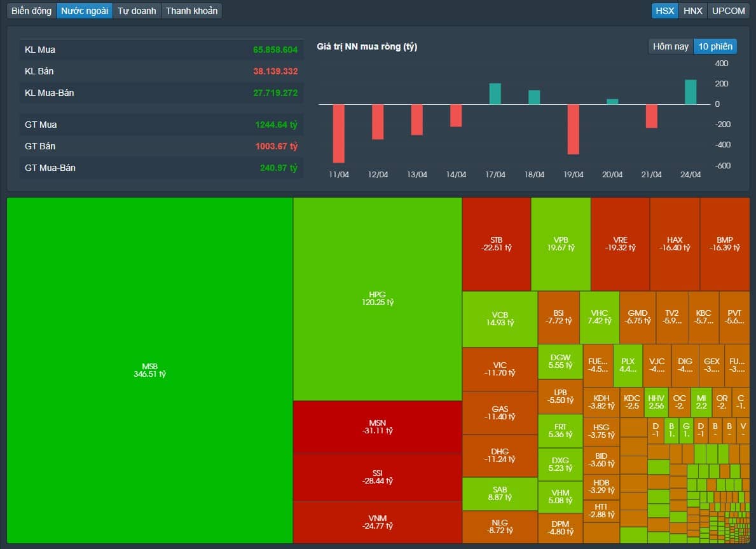Screen dimensions: 756x549
Task: Click the SAB 8.87 tỷ tile
Action: coord(500,494)
